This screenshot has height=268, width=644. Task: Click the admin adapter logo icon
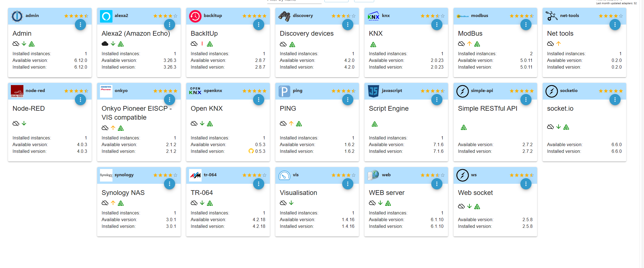tap(17, 16)
